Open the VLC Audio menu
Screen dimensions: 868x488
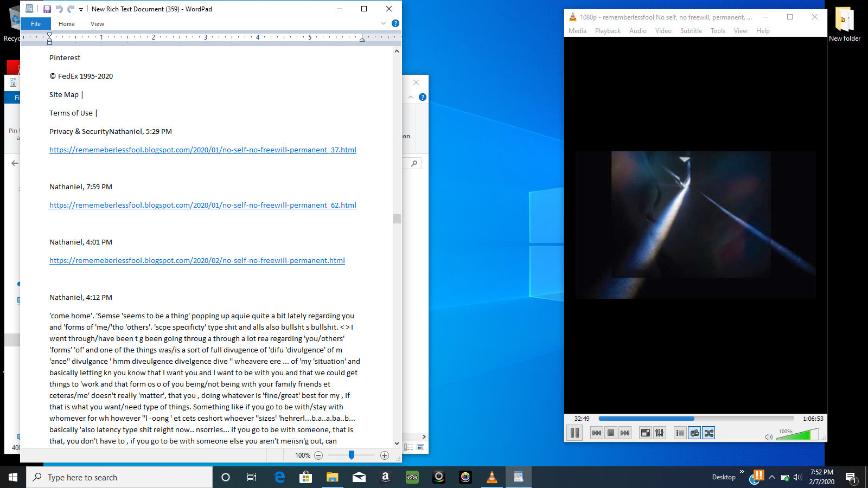pyautogui.click(x=638, y=31)
